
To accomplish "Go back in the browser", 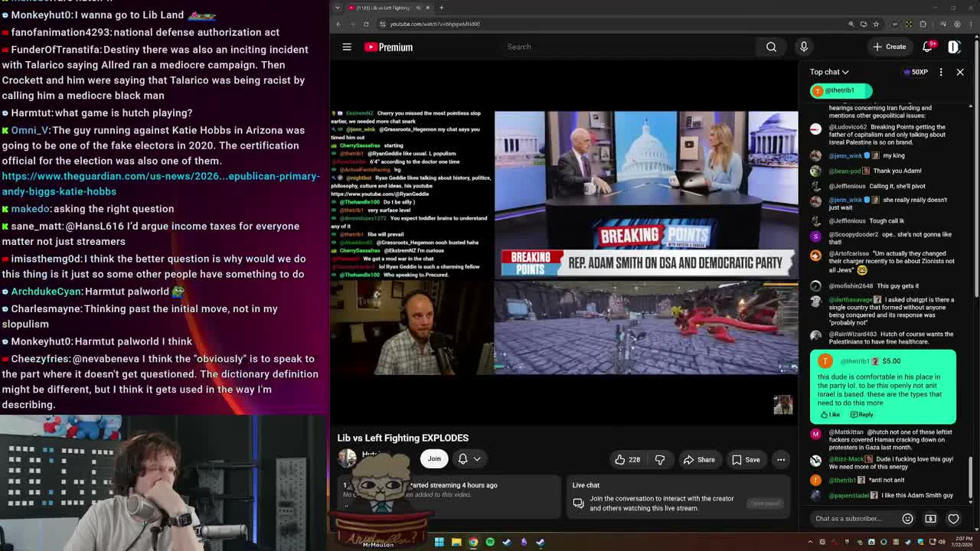I will [x=338, y=24].
